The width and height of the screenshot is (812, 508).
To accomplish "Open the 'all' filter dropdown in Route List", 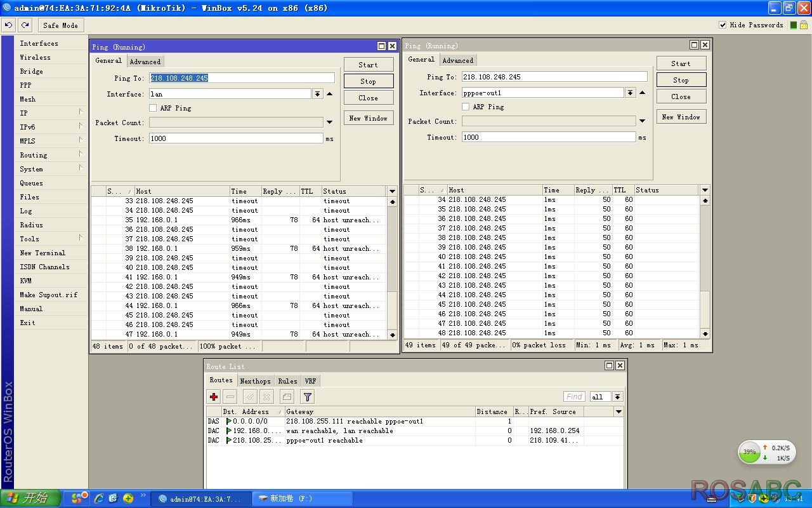I will [x=617, y=397].
